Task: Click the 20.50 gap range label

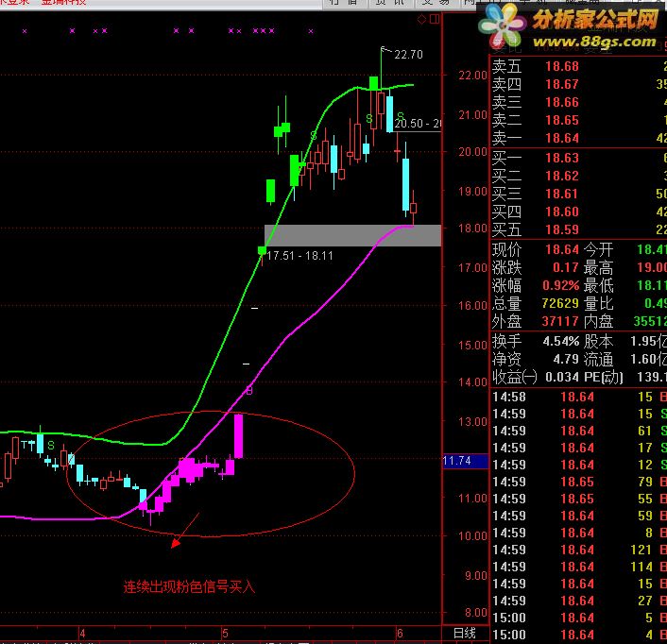Action: click(x=418, y=124)
